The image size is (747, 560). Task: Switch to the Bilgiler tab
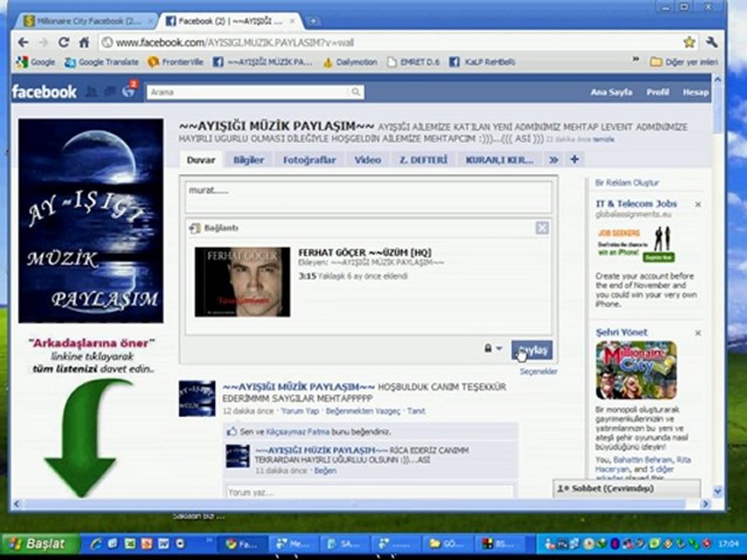tap(249, 160)
